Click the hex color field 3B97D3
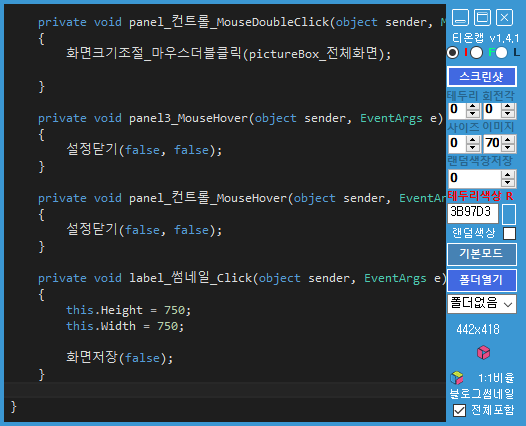Viewport: 526px width, 426px height. coord(473,213)
